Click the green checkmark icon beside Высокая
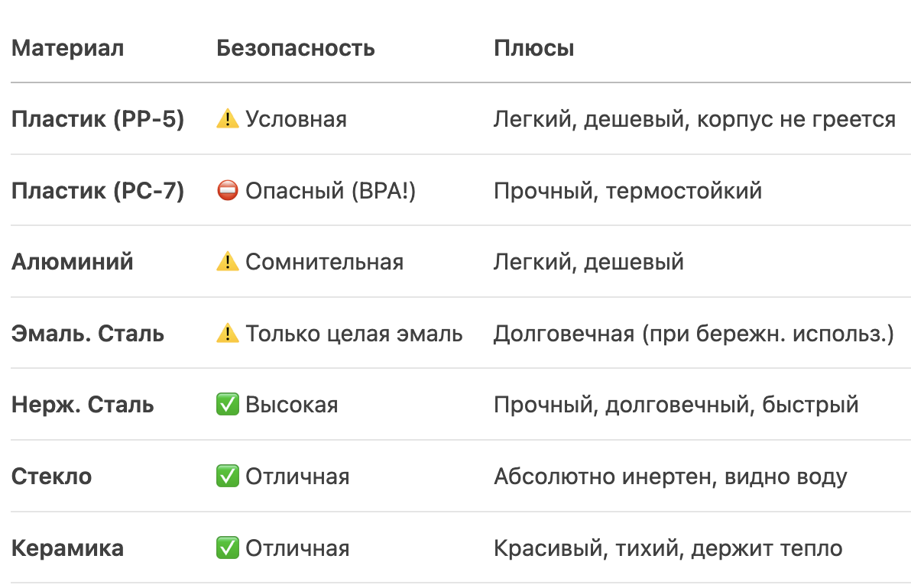 [227, 405]
